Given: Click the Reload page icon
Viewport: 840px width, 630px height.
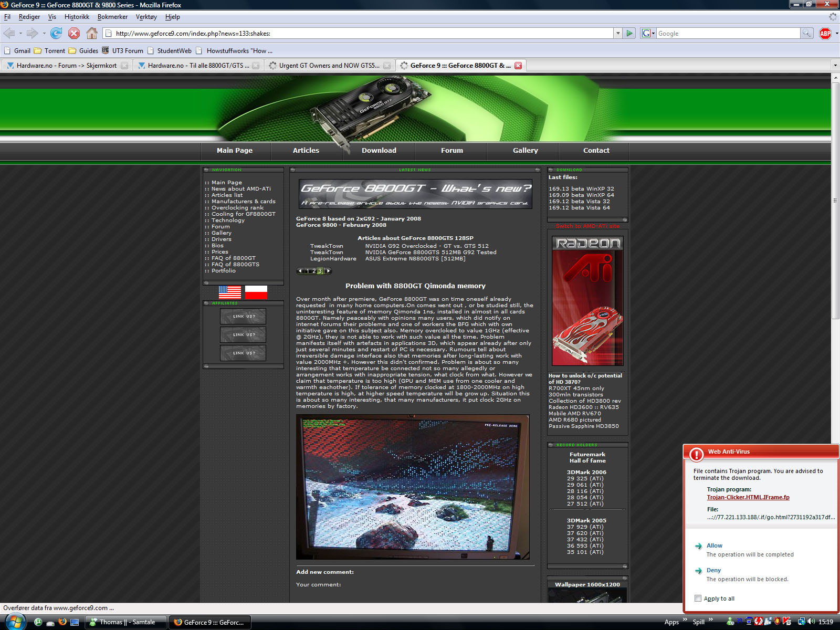Looking at the screenshot, I should pyautogui.click(x=56, y=34).
